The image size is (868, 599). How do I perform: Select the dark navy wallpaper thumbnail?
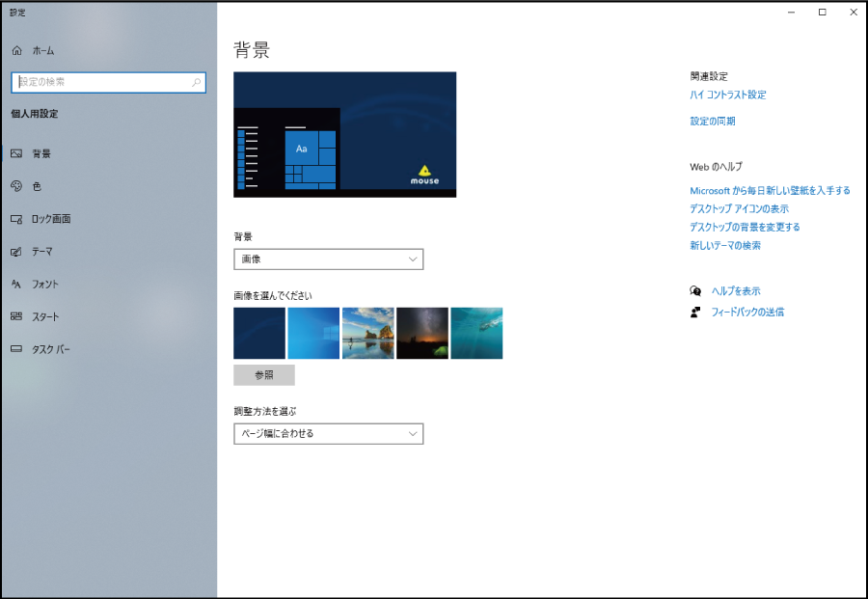259,334
